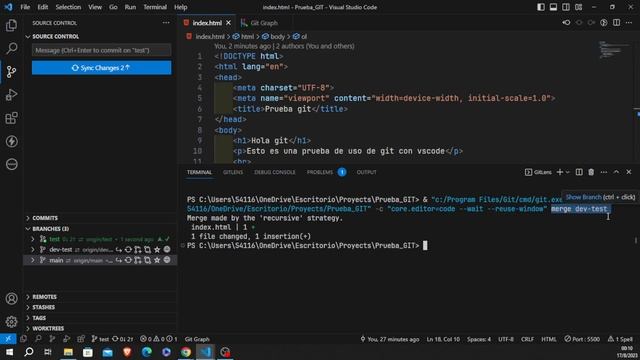
Task: Open the Thunder Client lightning icon
Action: point(11,141)
